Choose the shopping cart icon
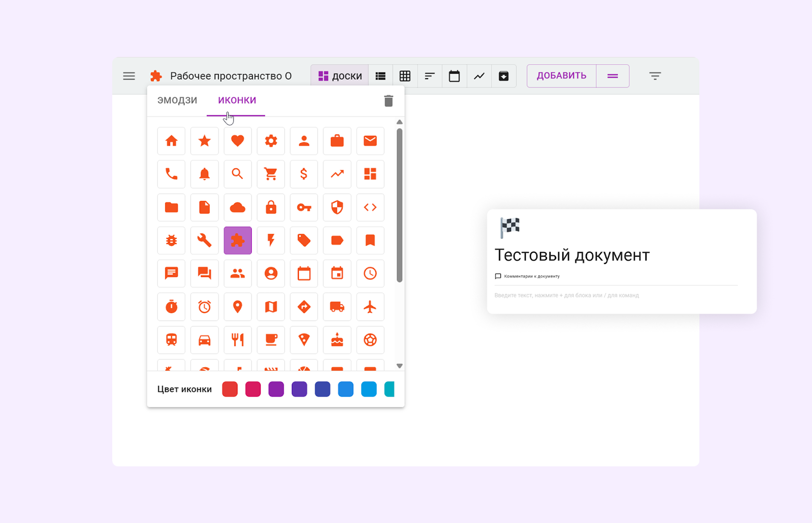Viewport: 812px width, 523px height. point(270,174)
